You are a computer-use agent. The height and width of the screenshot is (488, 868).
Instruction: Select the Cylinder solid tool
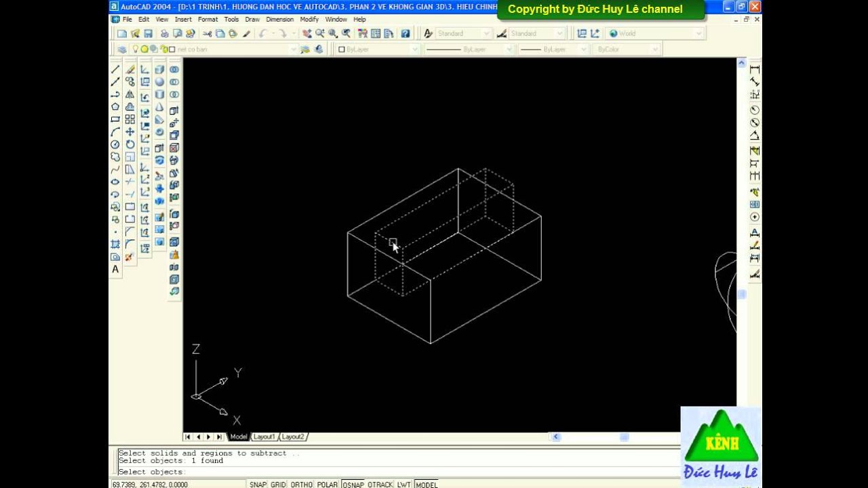pyautogui.click(x=159, y=94)
